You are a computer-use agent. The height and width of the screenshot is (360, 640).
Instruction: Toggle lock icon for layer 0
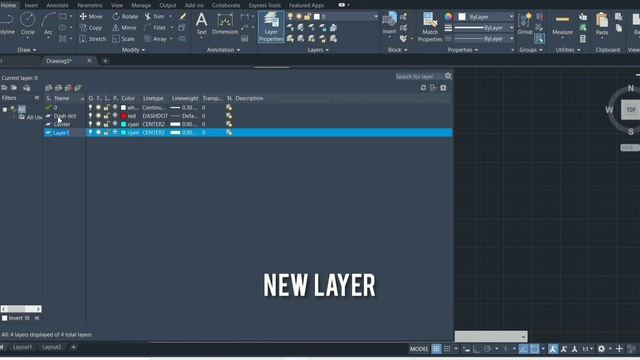coord(107,107)
